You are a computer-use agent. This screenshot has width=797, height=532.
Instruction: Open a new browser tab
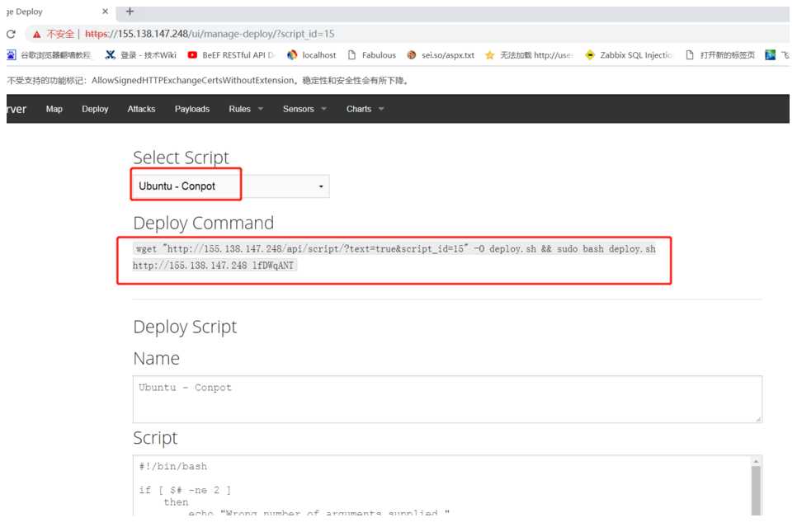pos(130,12)
